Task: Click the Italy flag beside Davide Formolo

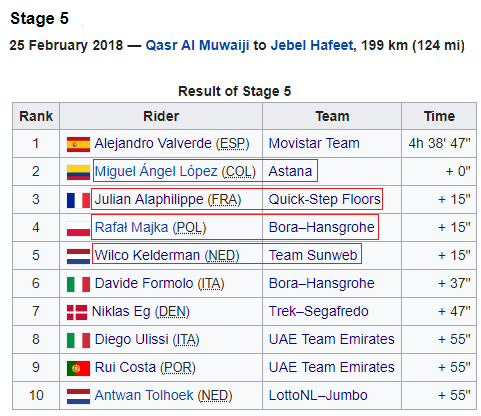Action: point(78,284)
